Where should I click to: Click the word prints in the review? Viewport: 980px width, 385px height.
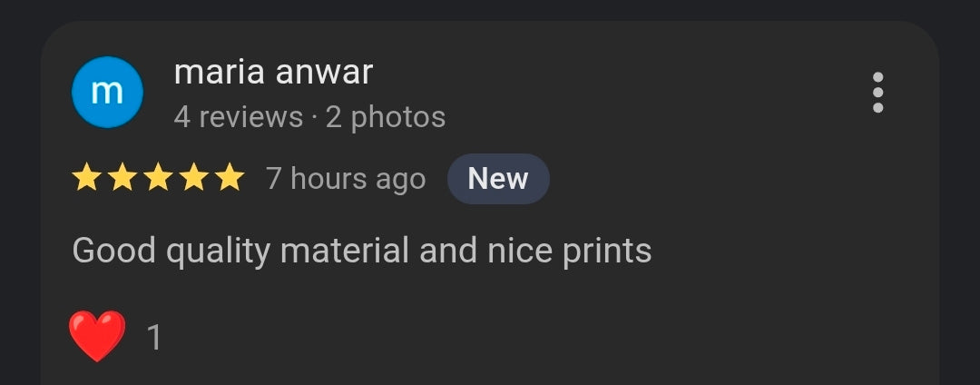pyautogui.click(x=607, y=252)
